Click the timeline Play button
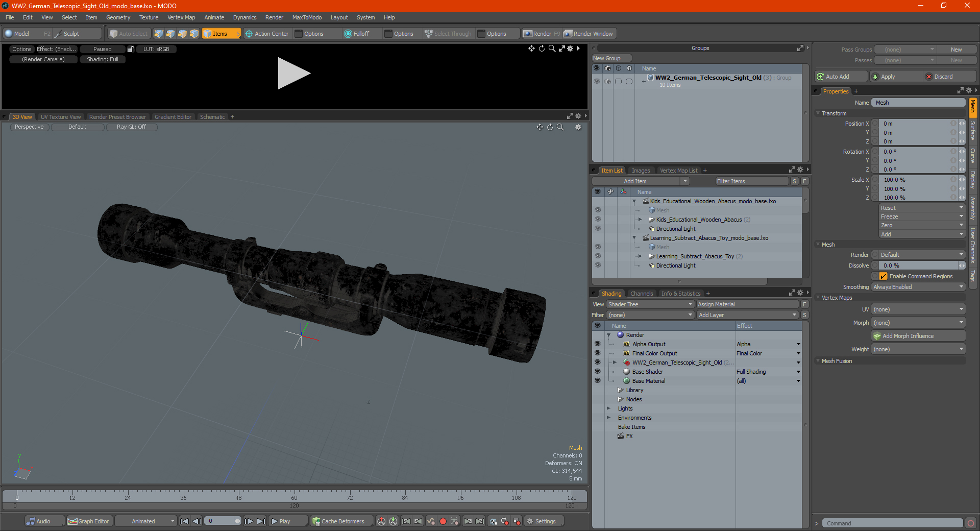The width and height of the screenshot is (980, 531). pos(287,521)
